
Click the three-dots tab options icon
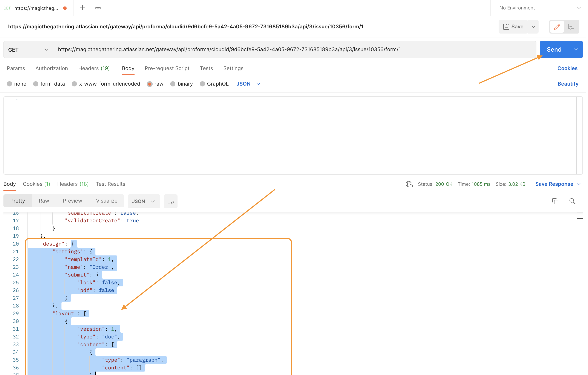click(x=98, y=8)
